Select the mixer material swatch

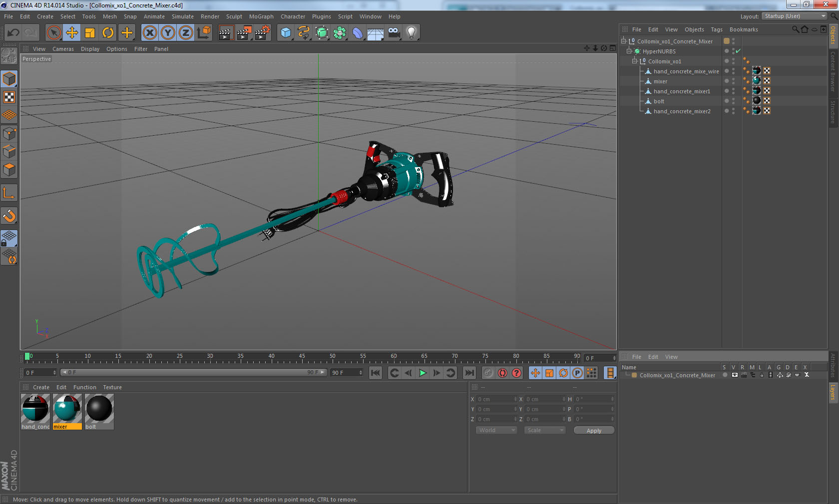[x=67, y=411]
